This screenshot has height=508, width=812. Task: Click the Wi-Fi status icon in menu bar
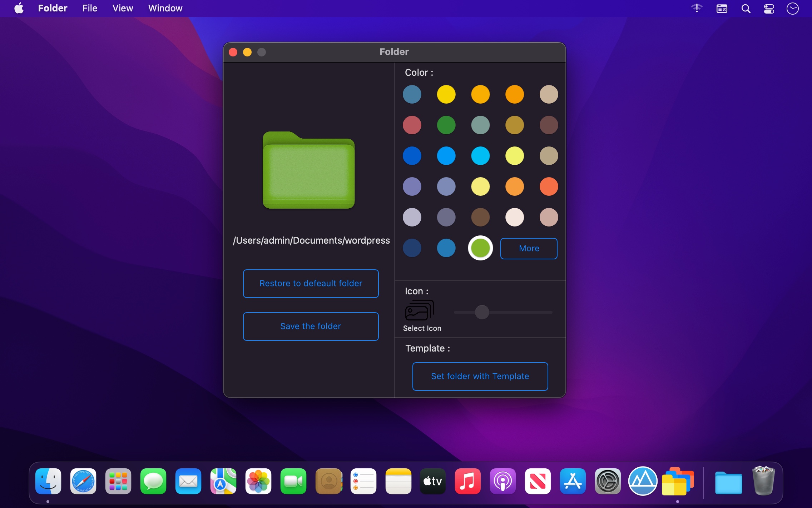(x=696, y=8)
